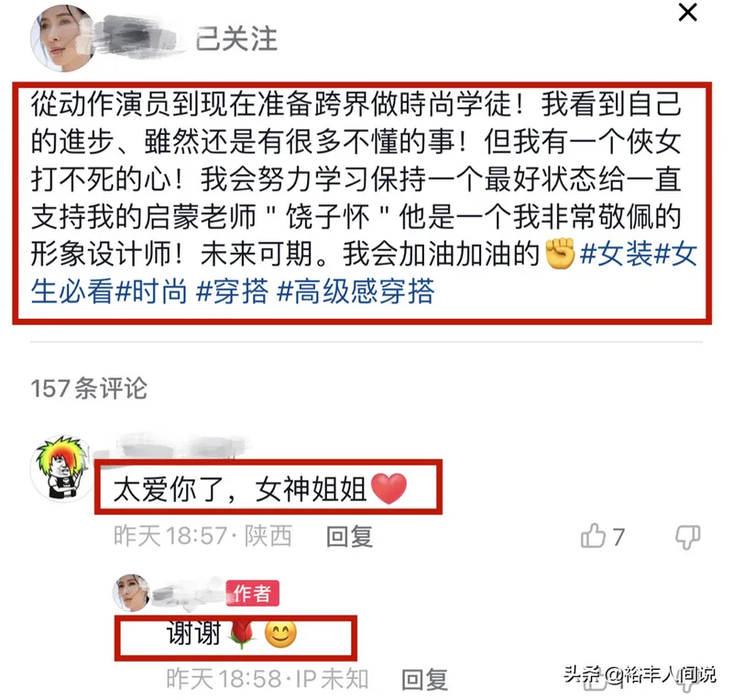The image size is (733, 700).
Task: Close the comments panel with X
Action: point(688,12)
